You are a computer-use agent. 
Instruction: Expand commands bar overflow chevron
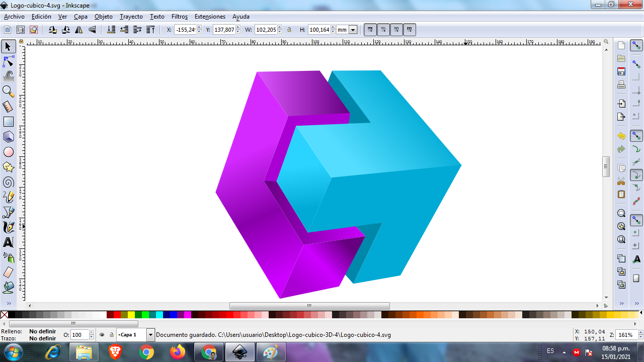pos(621,304)
